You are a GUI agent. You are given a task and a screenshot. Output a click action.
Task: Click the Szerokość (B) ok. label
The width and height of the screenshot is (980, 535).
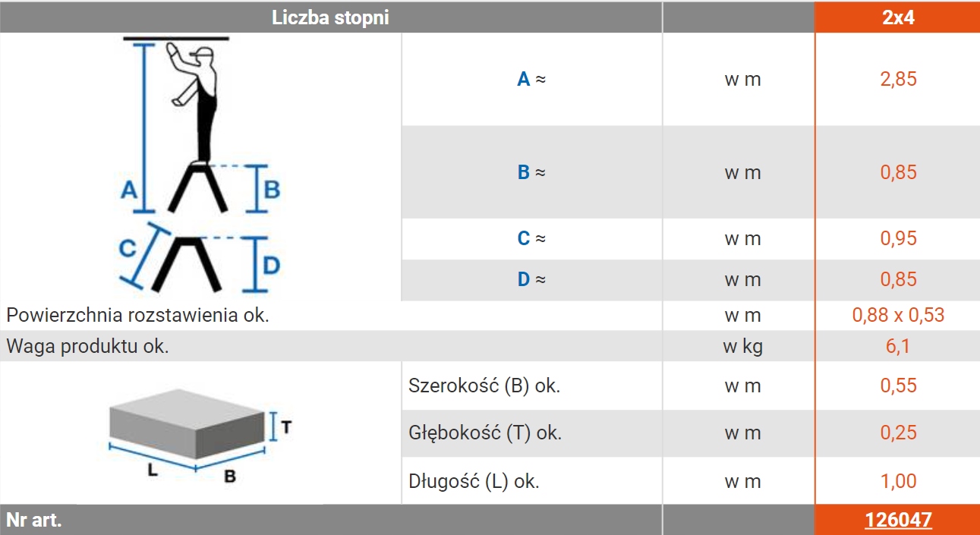click(x=484, y=386)
